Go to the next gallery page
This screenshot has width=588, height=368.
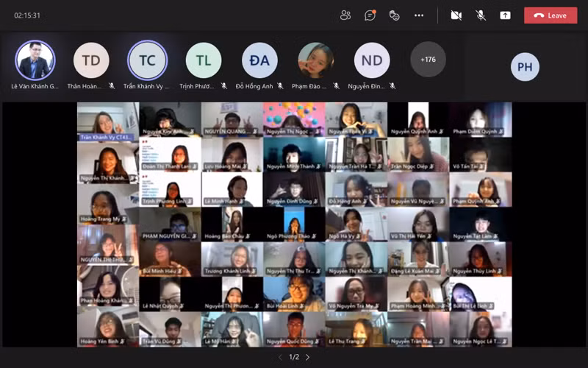[308, 357]
